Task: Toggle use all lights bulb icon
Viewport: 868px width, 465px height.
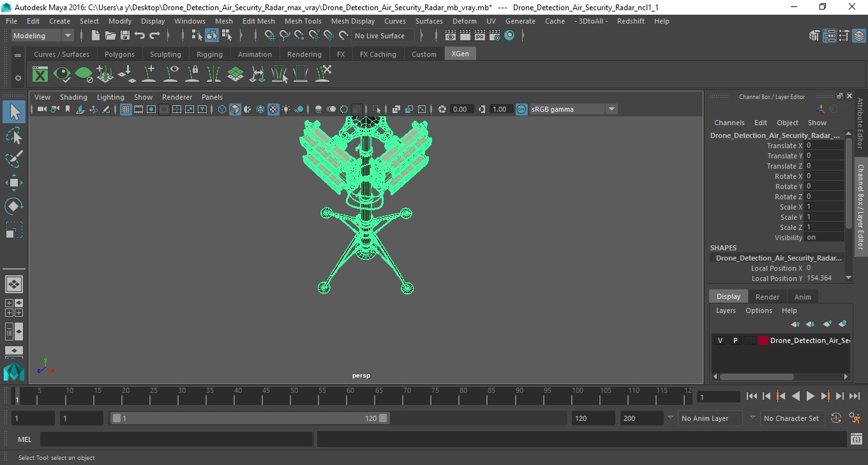Action: [286, 109]
